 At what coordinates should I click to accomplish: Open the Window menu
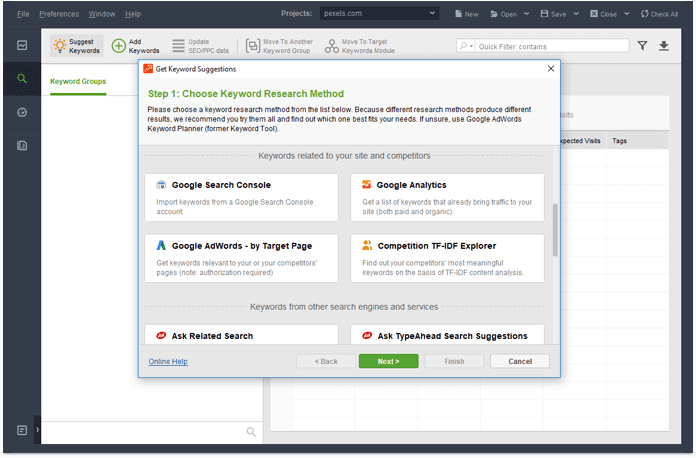[102, 14]
